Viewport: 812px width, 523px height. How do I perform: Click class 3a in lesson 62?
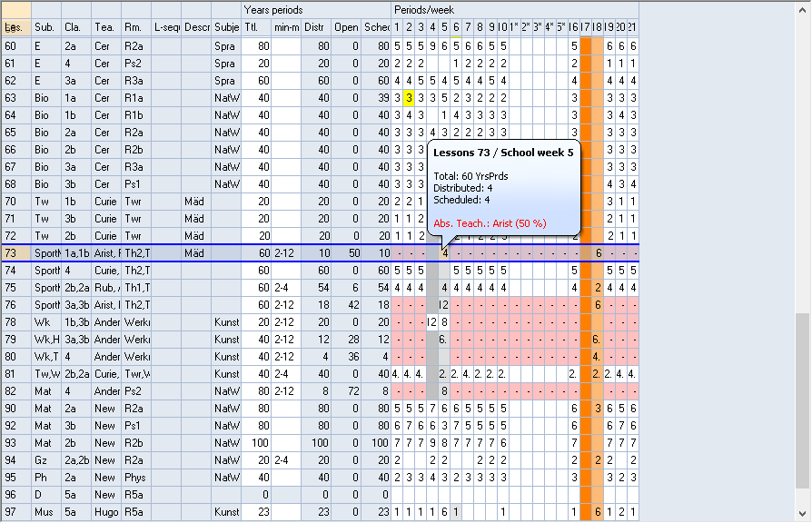click(76, 80)
